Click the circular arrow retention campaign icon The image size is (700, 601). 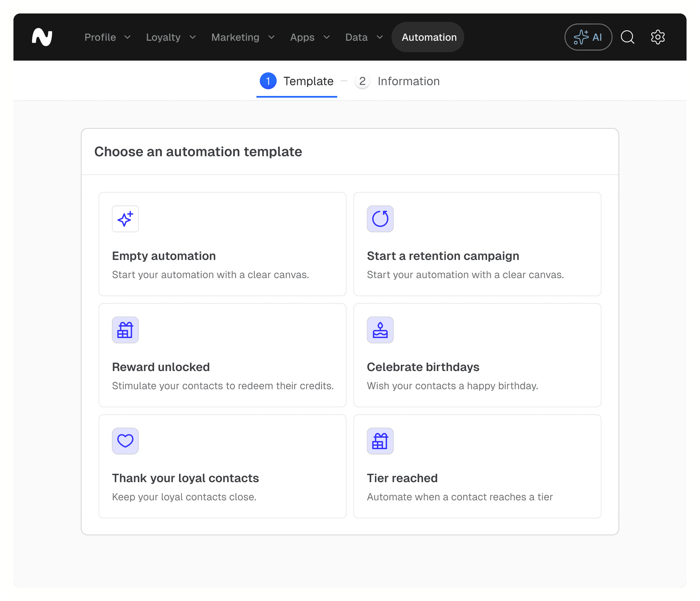click(x=380, y=219)
